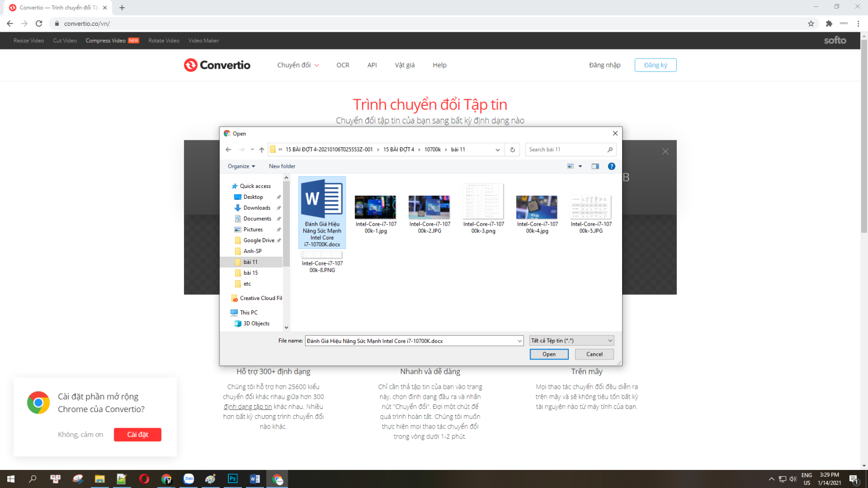Open a new Chrome tab

point(122,8)
